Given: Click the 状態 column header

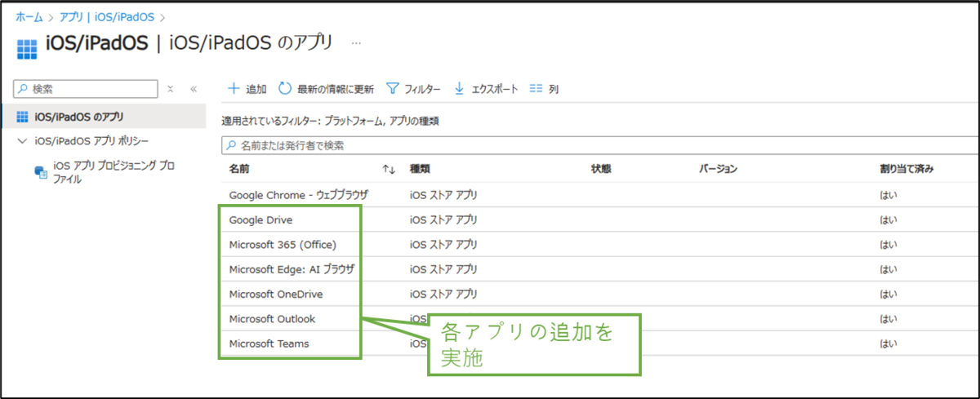Looking at the screenshot, I should click(x=601, y=170).
